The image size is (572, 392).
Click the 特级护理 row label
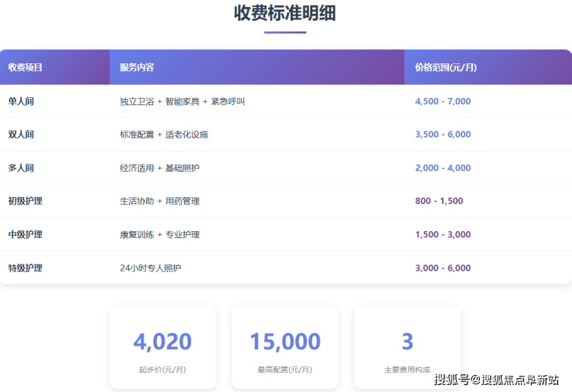tap(26, 268)
